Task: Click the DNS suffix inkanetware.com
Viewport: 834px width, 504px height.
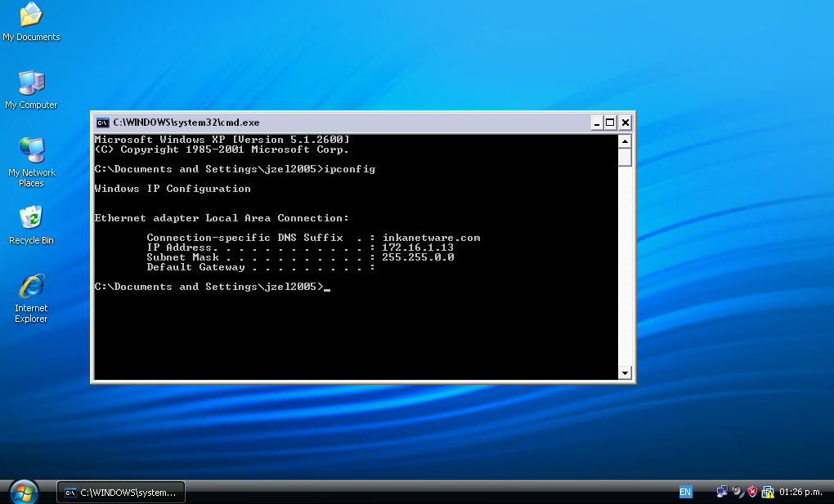Action: point(432,238)
